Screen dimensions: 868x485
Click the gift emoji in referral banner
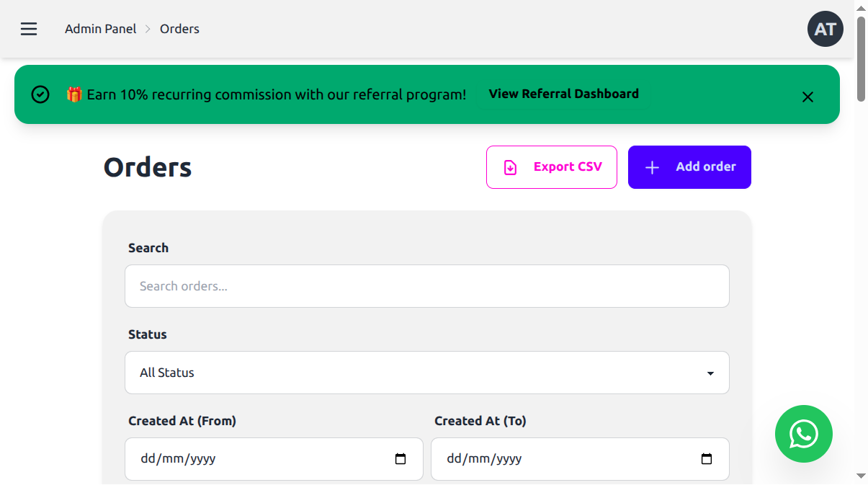pyautogui.click(x=74, y=94)
